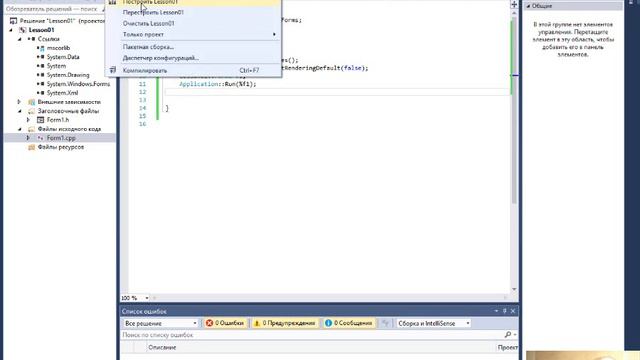Viewport: 640px width, 360px height.
Task: Click the Заголовочные файлы filter icon
Action: pyautogui.click(x=31, y=111)
